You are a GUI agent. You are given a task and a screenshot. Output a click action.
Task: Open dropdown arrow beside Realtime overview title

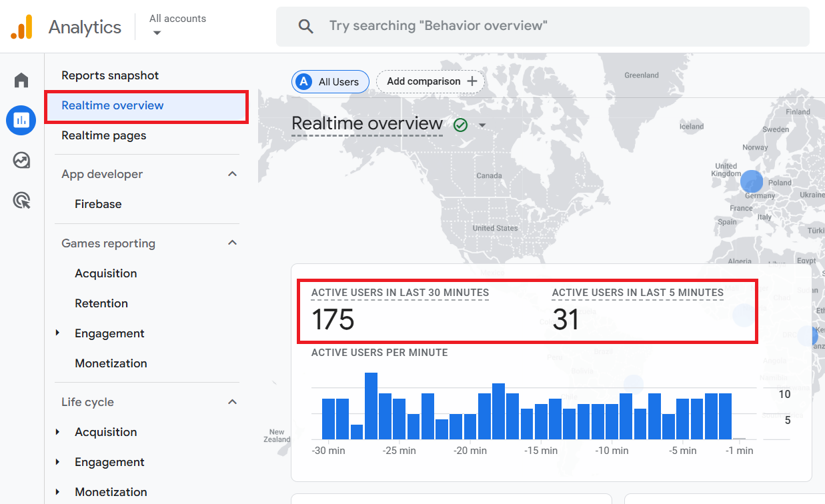[482, 125]
